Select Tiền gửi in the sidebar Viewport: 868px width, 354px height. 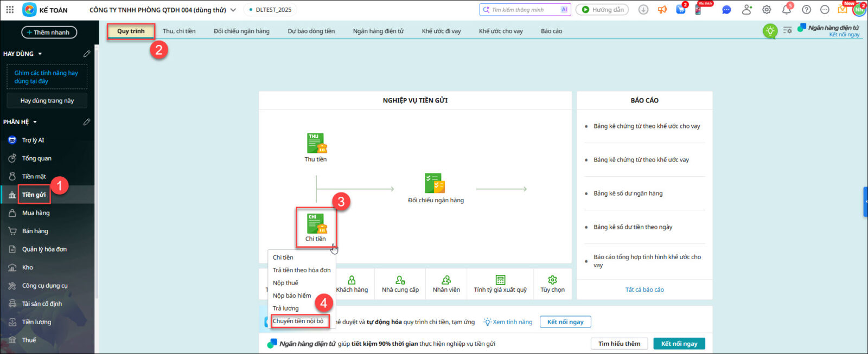click(x=34, y=195)
